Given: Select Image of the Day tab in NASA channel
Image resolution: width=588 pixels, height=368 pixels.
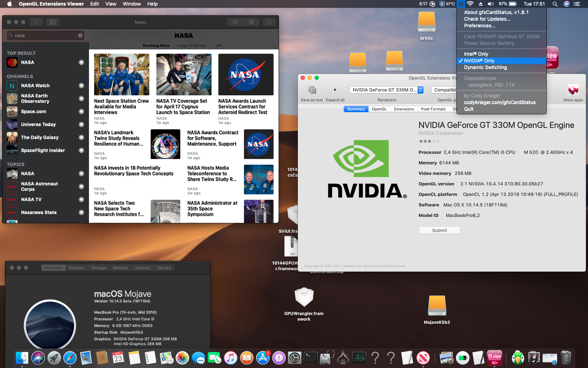Looking at the screenshot, I should click(x=191, y=46).
